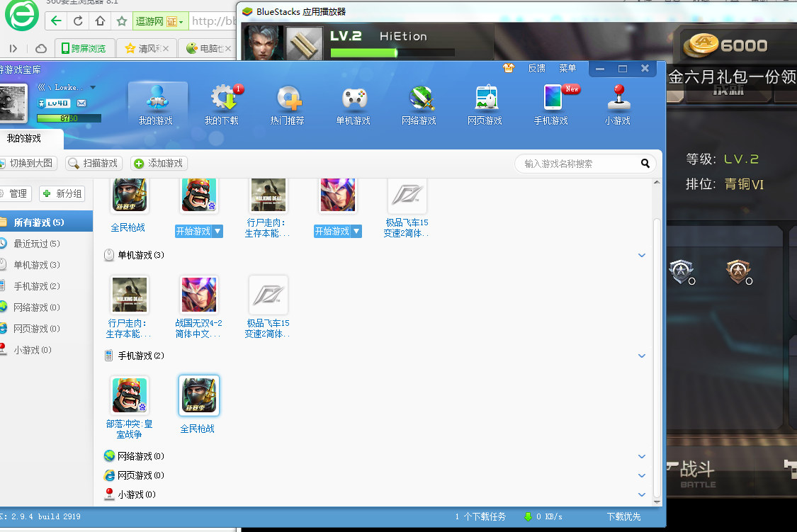The image size is (797, 532).
Task: Click the search magnifier icon
Action: click(x=645, y=164)
